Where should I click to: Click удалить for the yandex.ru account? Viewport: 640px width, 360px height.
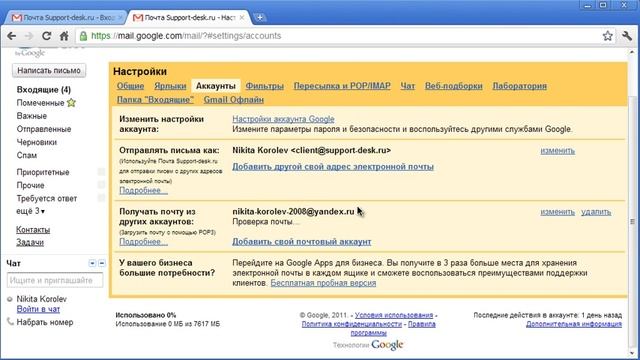596,212
